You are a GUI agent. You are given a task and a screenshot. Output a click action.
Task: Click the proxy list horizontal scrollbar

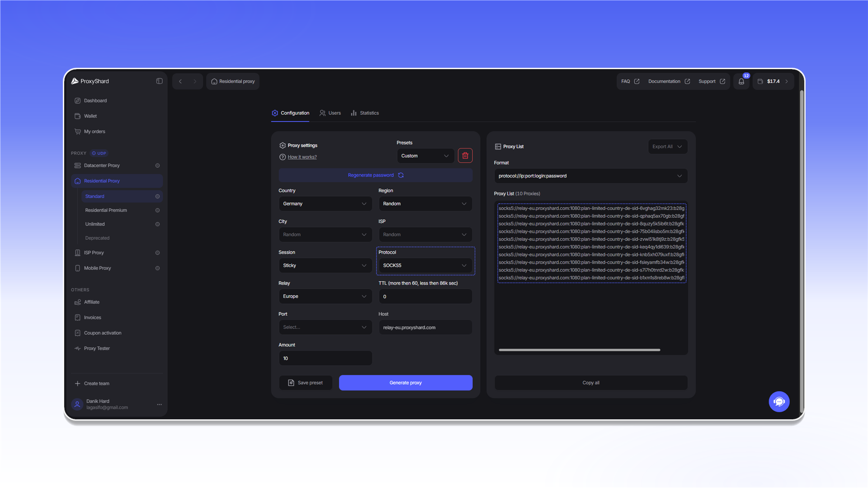point(579,350)
